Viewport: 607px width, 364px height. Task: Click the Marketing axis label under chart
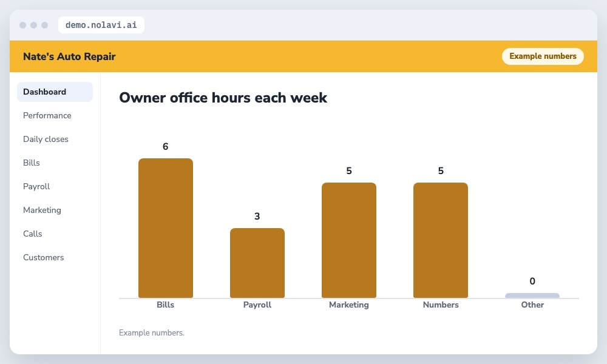349,305
